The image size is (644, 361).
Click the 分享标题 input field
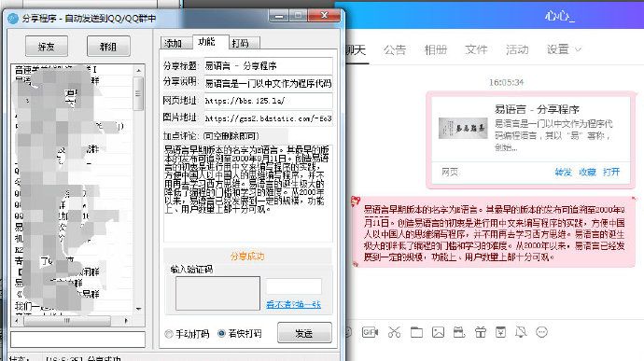click(x=268, y=65)
